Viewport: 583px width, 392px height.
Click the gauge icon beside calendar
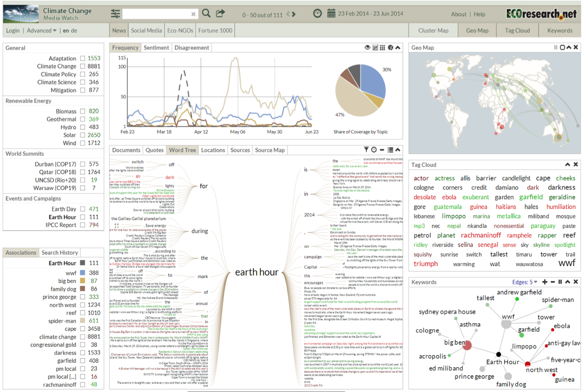point(318,13)
